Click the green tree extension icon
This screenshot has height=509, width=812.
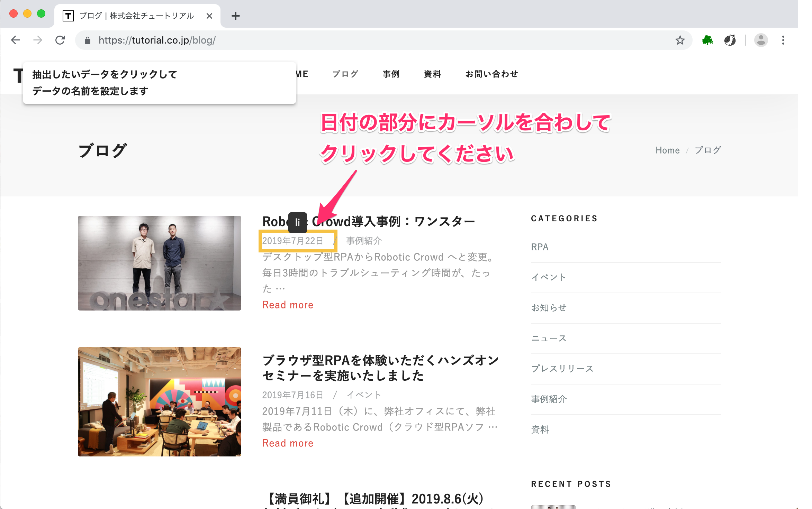coord(707,40)
